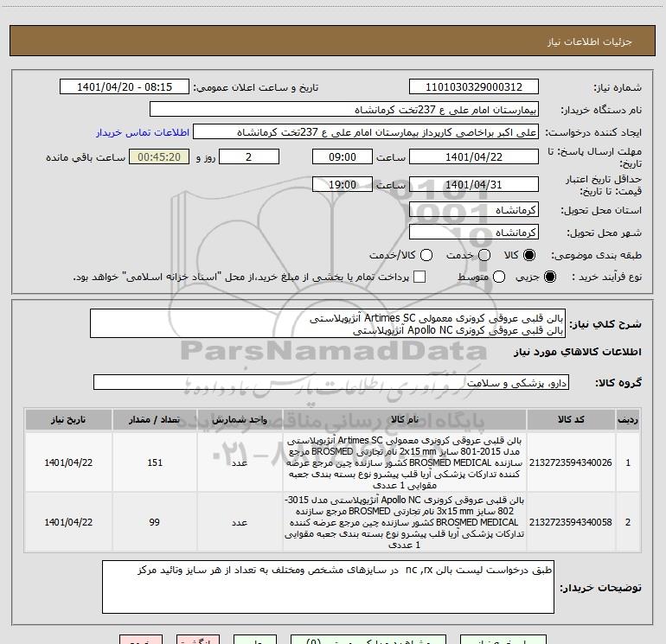
Task: Choose the متوسط purchase type radio
Action: coord(499,277)
